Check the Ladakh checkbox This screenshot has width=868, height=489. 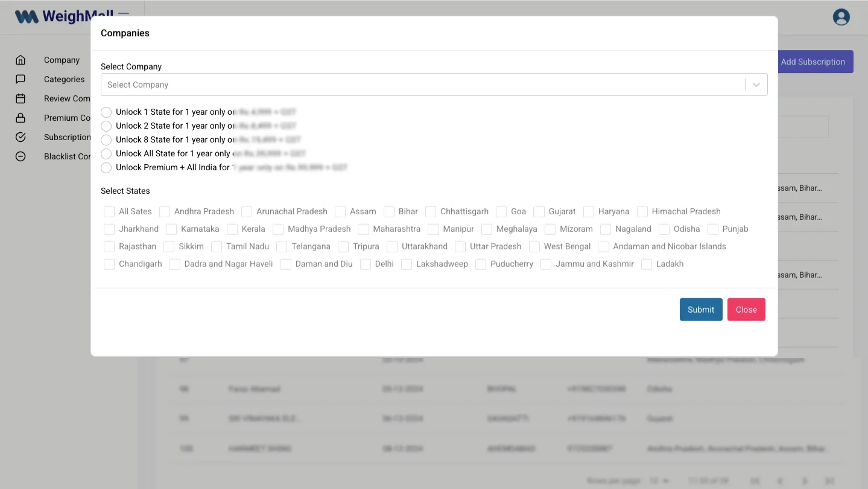pos(647,264)
